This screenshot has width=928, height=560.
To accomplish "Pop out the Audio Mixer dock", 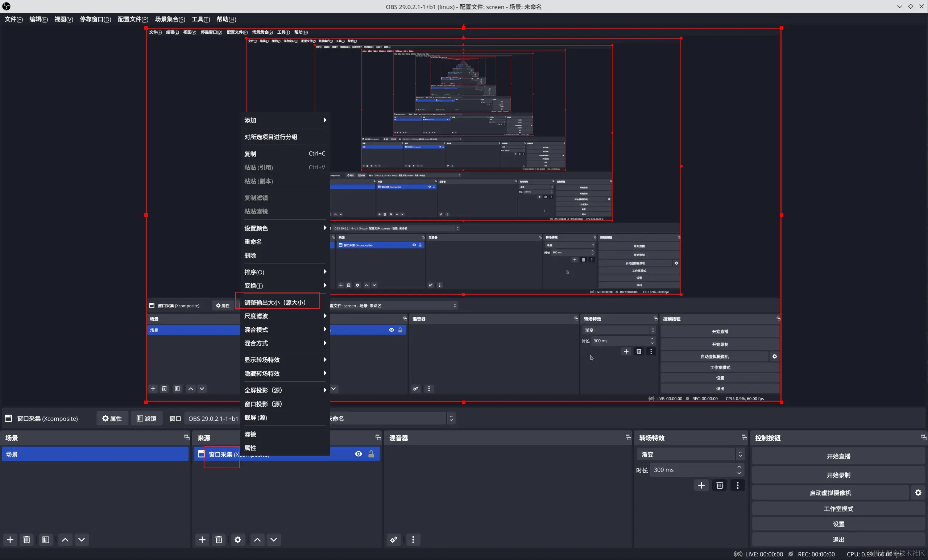I will [628, 437].
